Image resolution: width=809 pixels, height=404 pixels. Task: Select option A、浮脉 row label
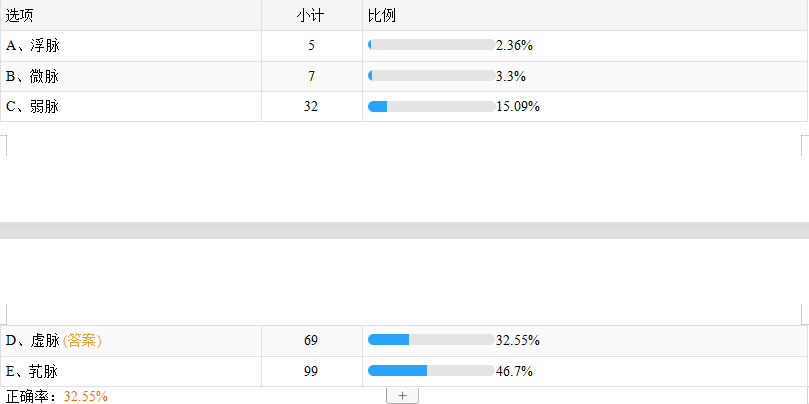click(33, 45)
